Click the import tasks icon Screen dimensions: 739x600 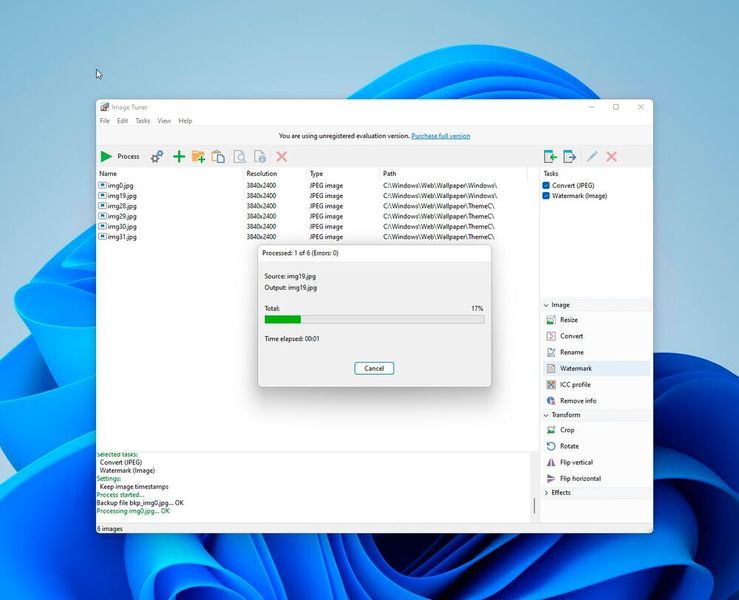[x=550, y=156]
